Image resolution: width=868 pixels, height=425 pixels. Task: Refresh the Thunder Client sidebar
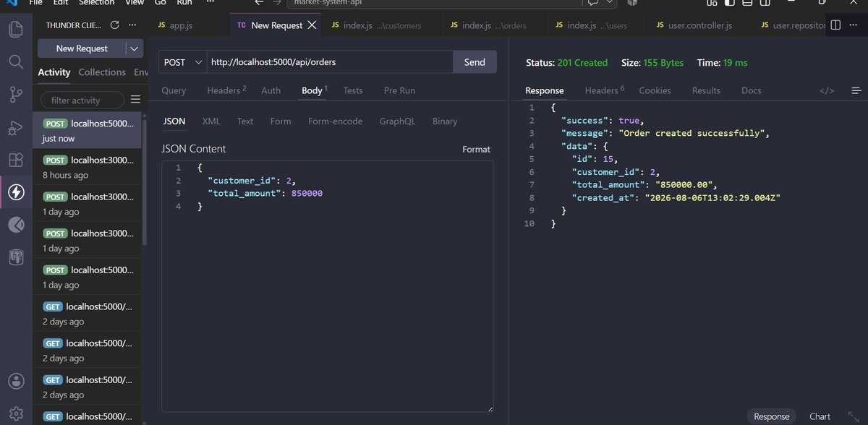point(114,25)
